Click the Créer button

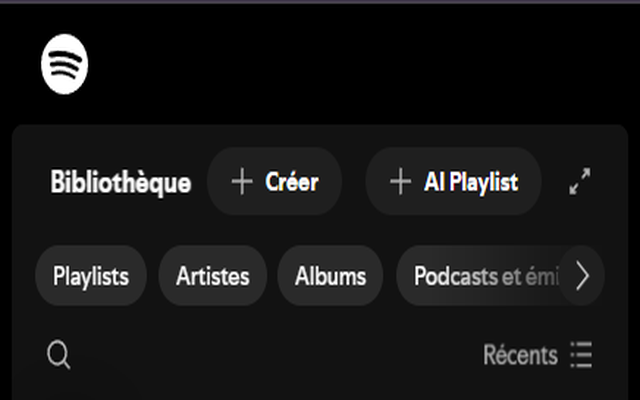point(274,181)
